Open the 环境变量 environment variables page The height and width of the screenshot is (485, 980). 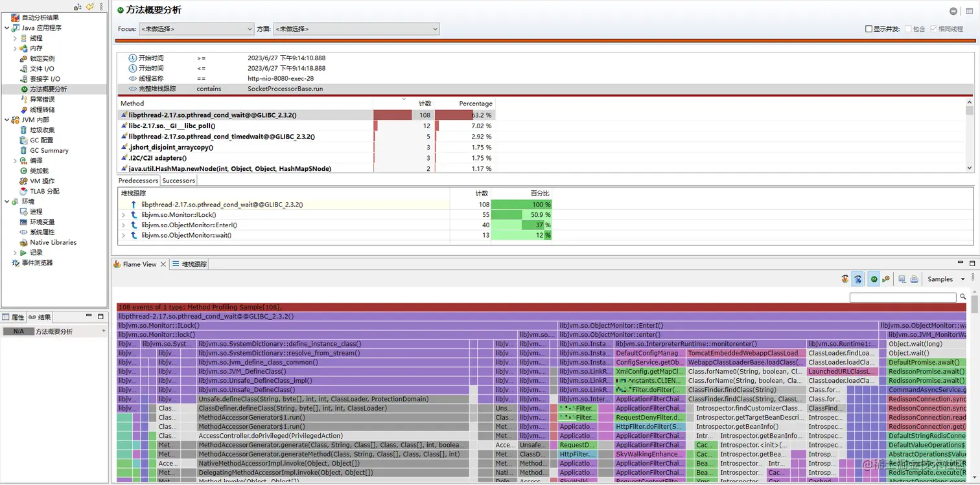[x=42, y=221]
